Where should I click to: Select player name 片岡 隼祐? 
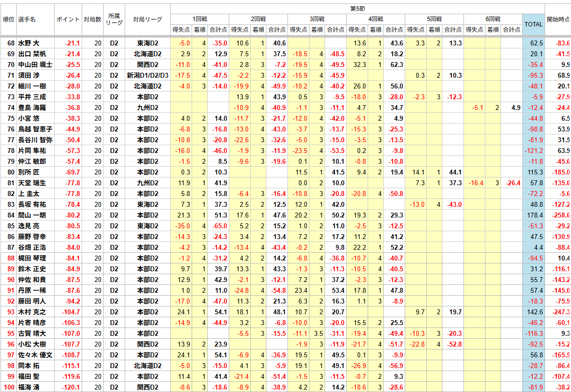coord(32,151)
